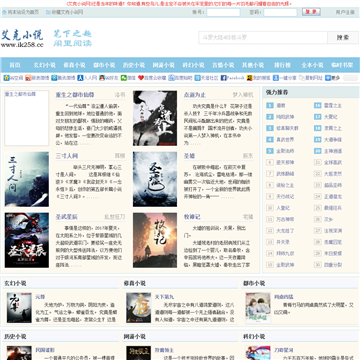Open the 圣武星辰 book cover

[x=27, y=240]
